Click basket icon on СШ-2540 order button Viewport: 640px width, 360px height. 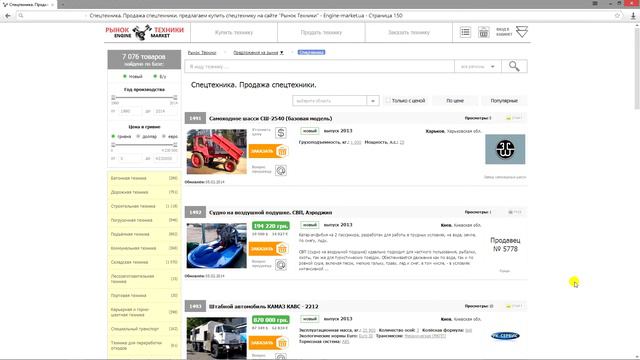click(x=282, y=151)
